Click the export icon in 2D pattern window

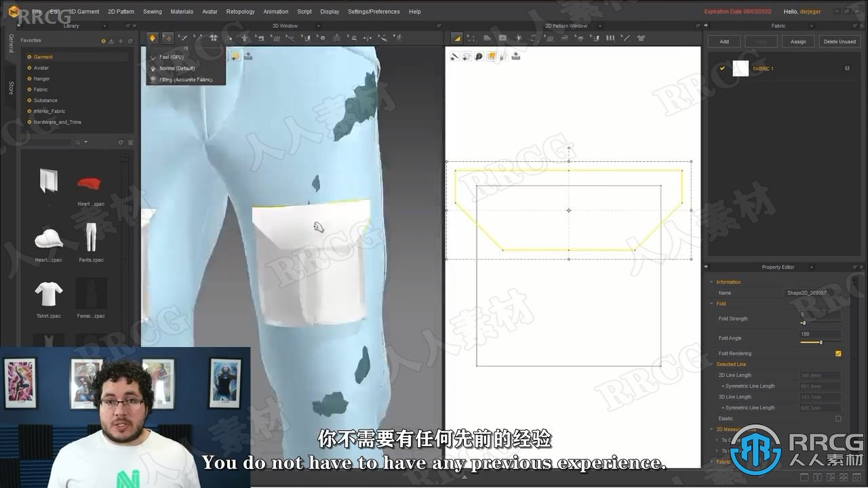coord(516,56)
